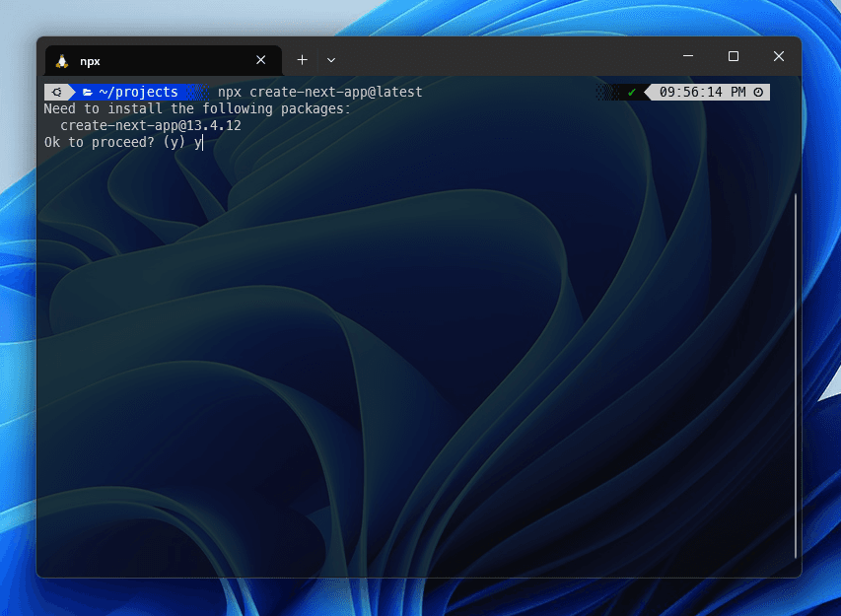Click the create-next-app@13.4.12 package name
Viewport: 841px width, 616px height.
[151, 125]
